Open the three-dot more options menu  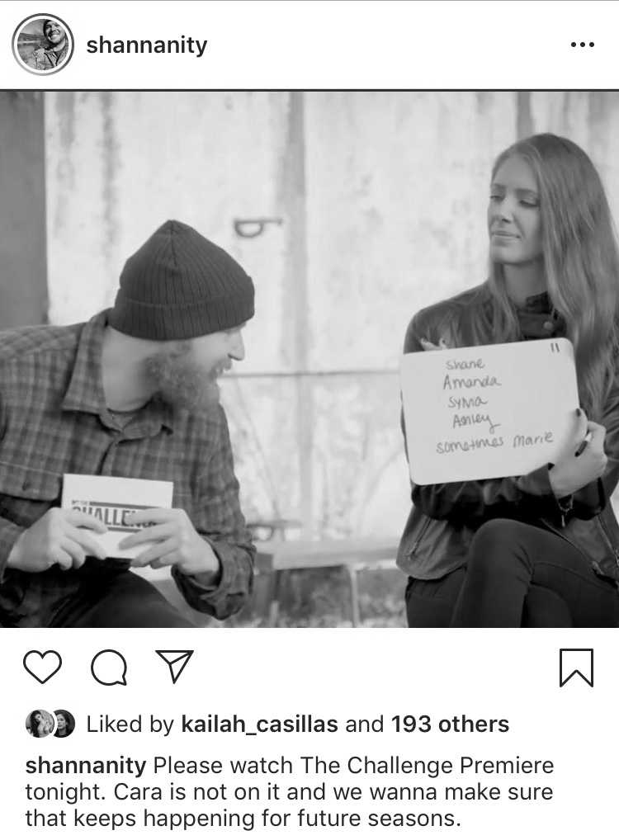click(x=583, y=45)
